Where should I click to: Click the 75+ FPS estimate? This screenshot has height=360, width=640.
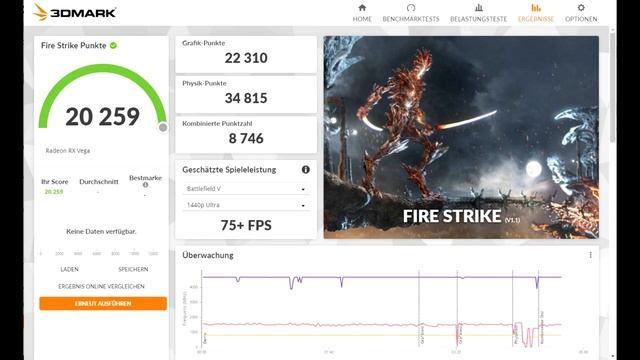pyautogui.click(x=246, y=225)
